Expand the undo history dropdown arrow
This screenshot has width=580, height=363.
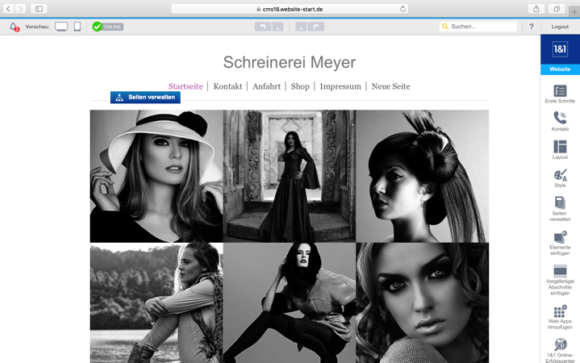278,27
